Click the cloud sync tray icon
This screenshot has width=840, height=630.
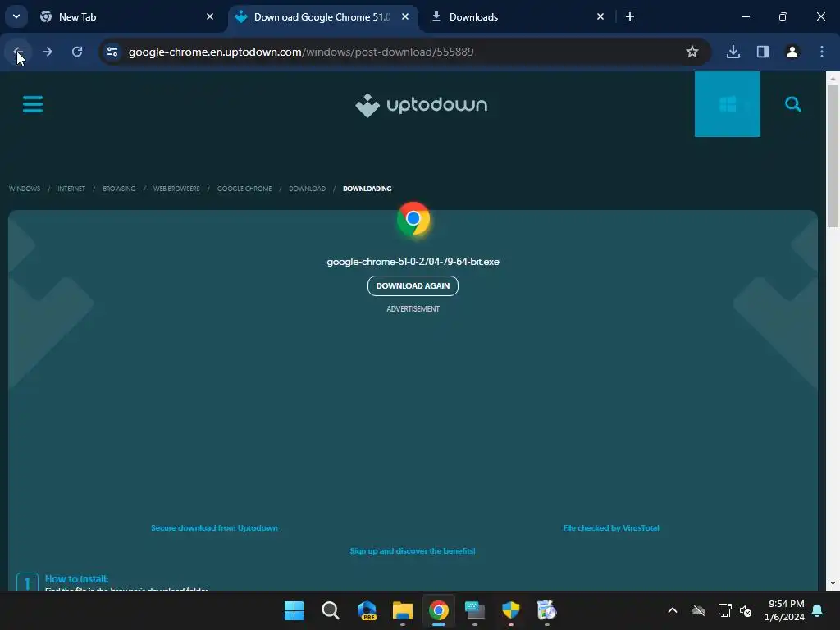[699, 610]
